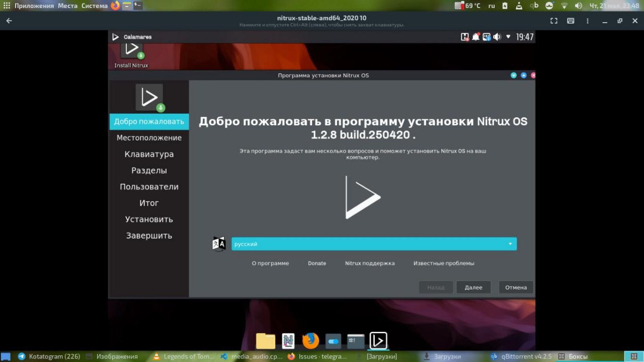Open the Boxes three-dot menu
This screenshot has height=362, width=644.
(x=587, y=21)
